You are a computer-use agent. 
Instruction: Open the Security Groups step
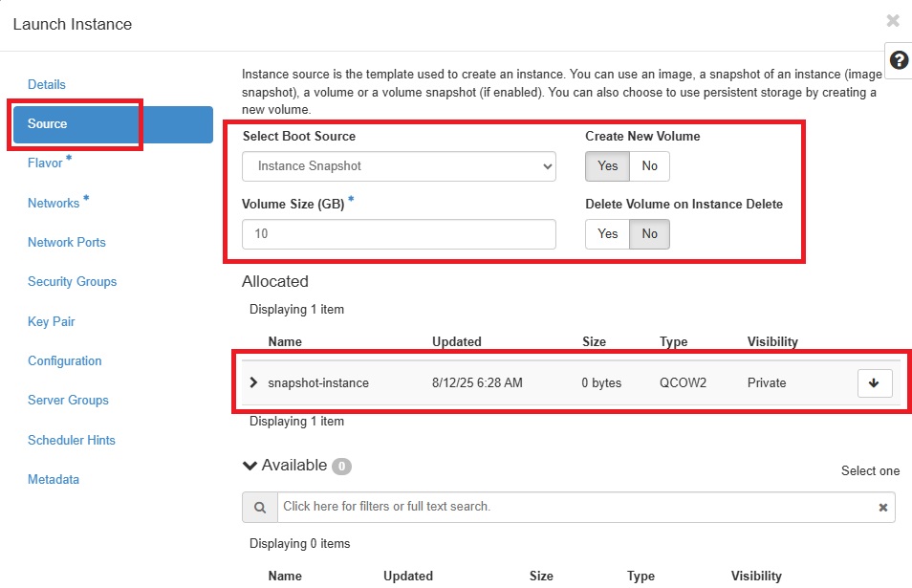(x=72, y=281)
